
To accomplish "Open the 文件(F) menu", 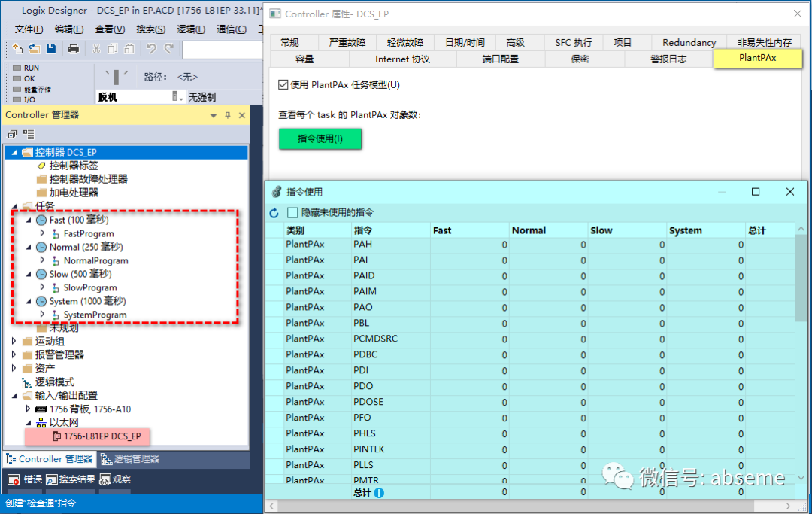I will pos(29,29).
